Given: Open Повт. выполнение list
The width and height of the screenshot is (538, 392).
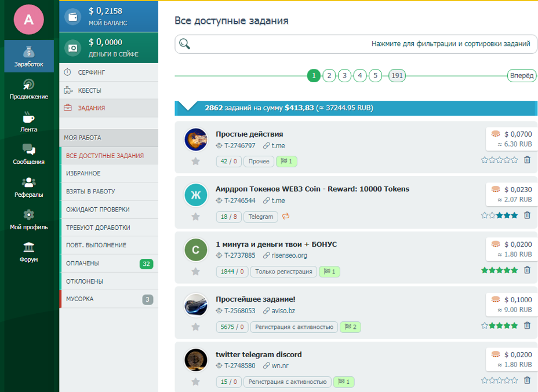Looking at the screenshot, I should (110, 245).
